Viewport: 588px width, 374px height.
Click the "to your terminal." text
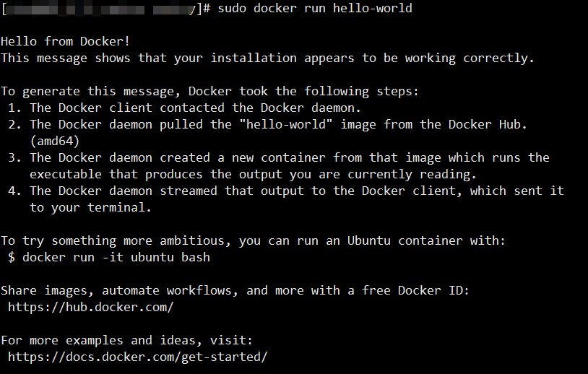tap(91, 207)
